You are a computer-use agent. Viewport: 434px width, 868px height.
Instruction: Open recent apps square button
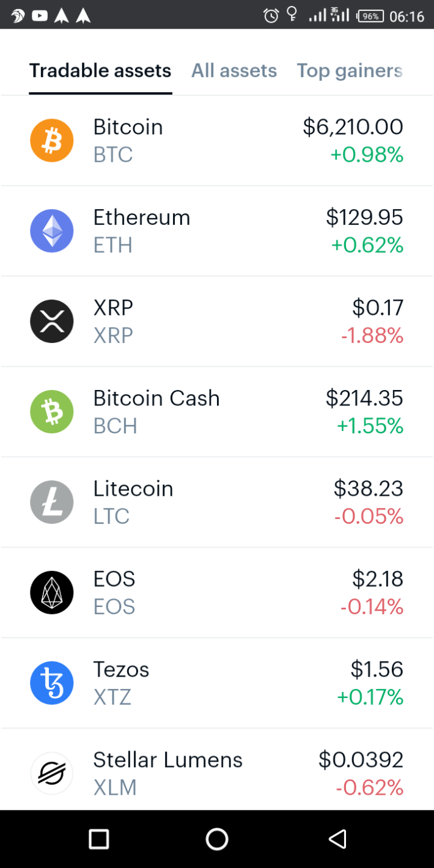tap(98, 839)
